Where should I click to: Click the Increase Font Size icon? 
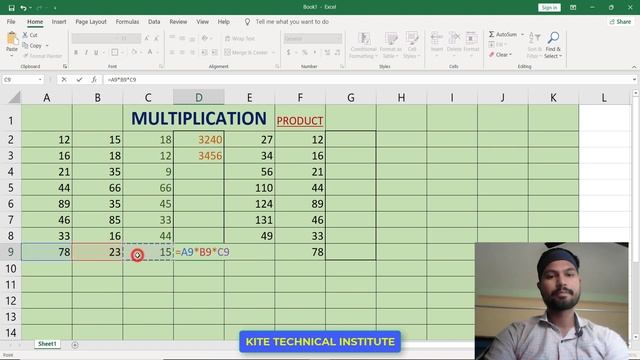(x=147, y=38)
